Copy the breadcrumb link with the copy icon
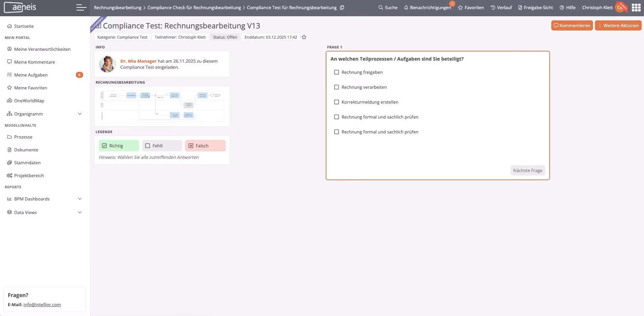The image size is (644, 316). pyautogui.click(x=342, y=7)
